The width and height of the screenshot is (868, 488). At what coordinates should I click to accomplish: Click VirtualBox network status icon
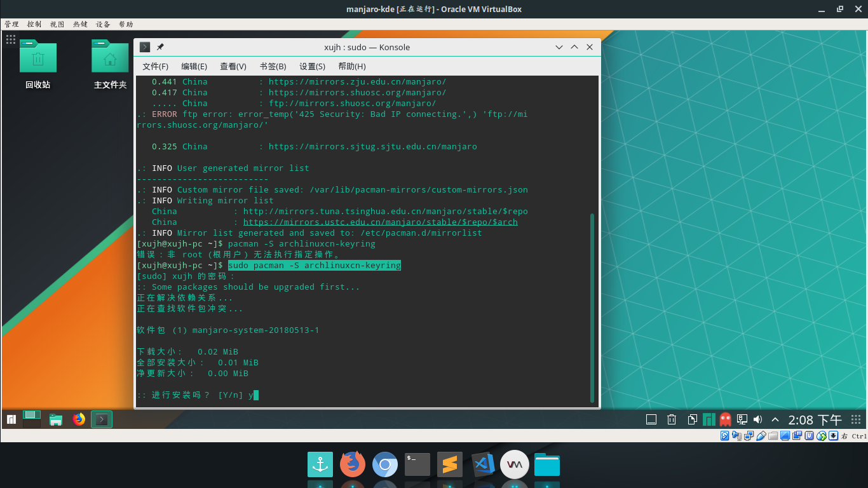pos(749,436)
